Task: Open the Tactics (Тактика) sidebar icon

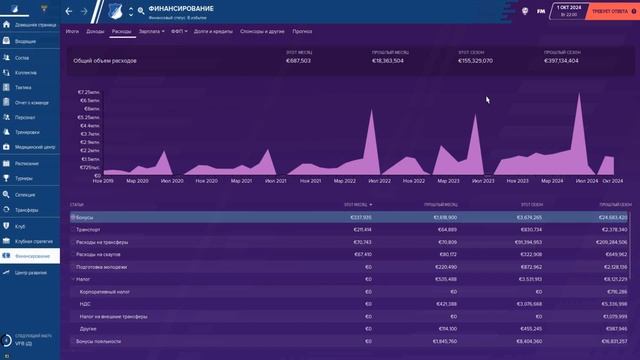Action: (x=6, y=87)
